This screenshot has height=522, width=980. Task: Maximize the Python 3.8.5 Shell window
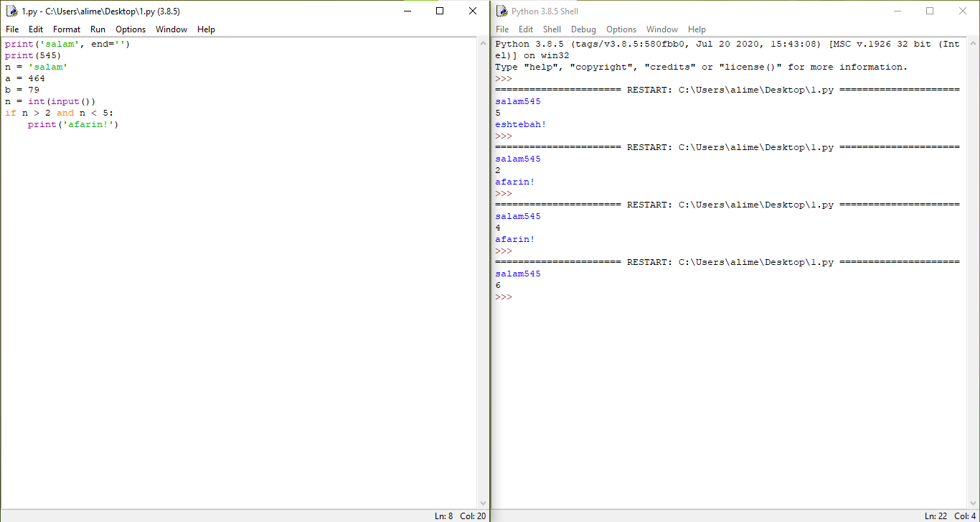(x=930, y=11)
